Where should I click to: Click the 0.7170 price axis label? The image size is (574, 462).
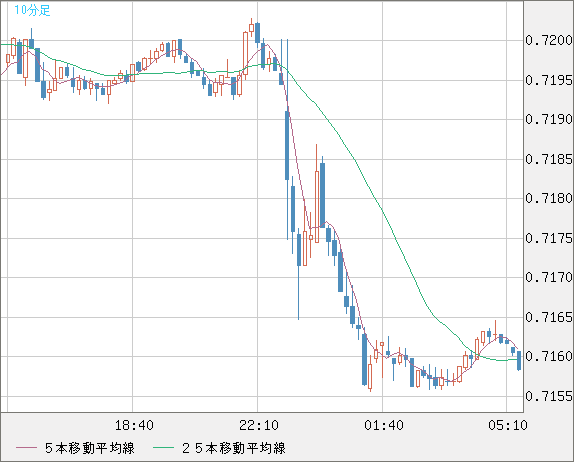[x=549, y=277]
